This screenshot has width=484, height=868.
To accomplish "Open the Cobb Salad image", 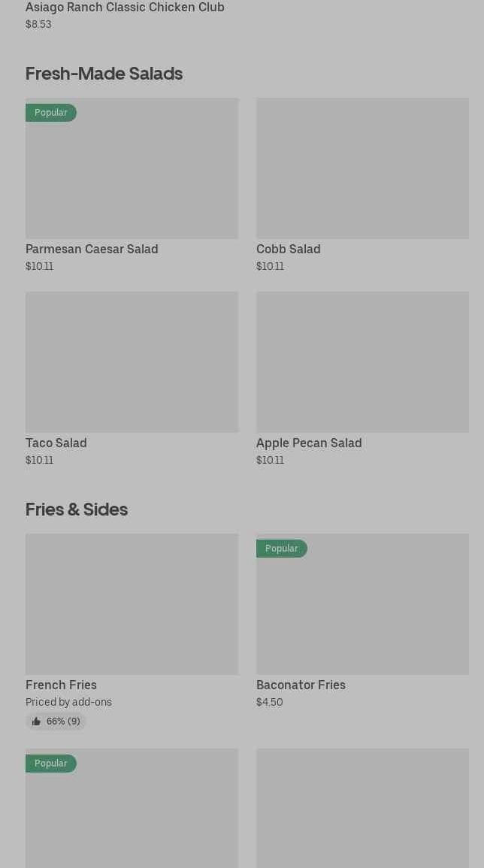I will pyautogui.click(x=362, y=168).
